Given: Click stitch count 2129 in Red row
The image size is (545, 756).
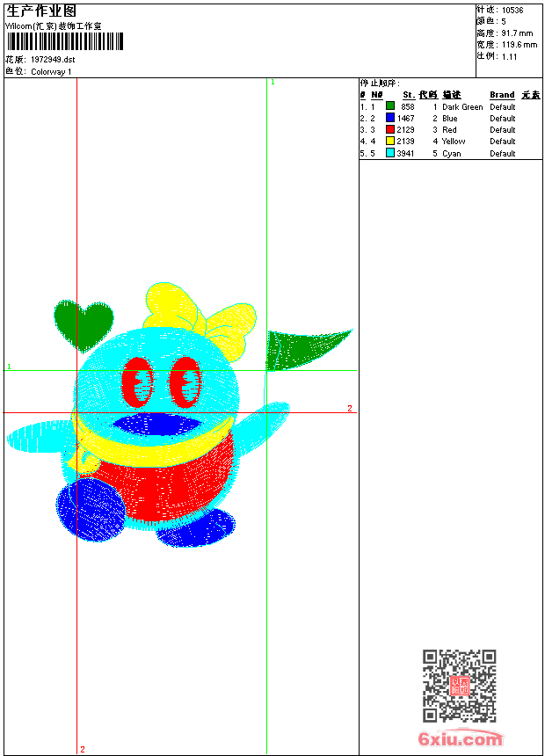Looking at the screenshot, I should 405,130.
